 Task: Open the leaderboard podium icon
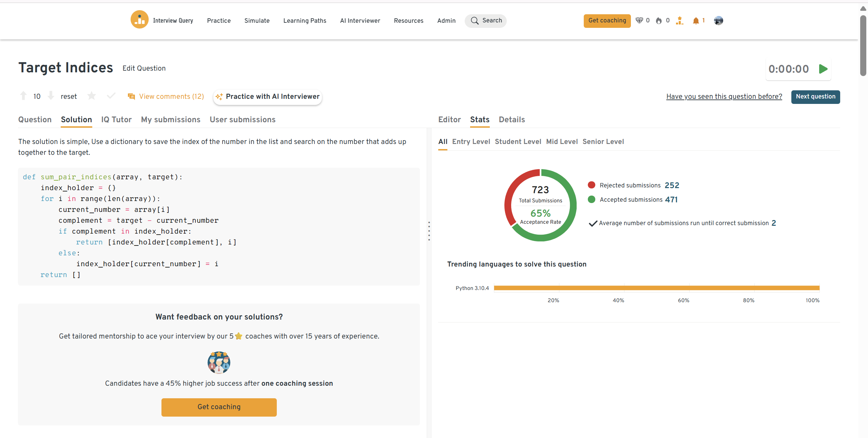[x=679, y=21]
